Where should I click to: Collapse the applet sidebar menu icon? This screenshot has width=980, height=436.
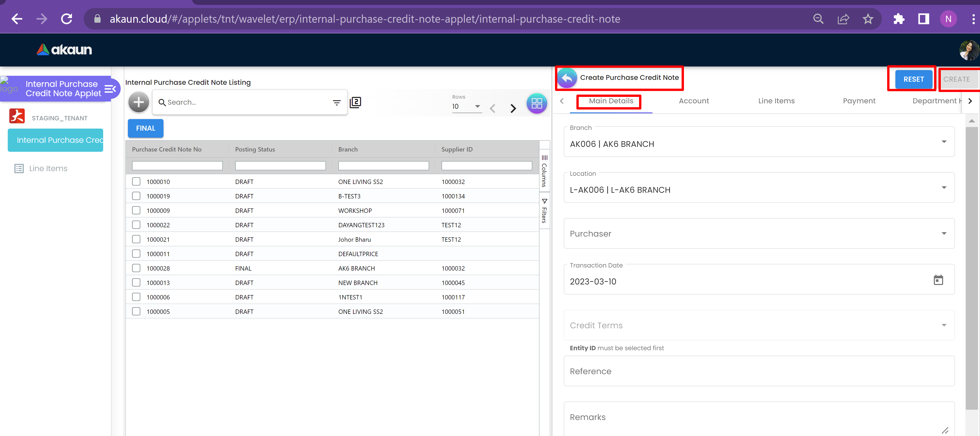[x=110, y=89]
